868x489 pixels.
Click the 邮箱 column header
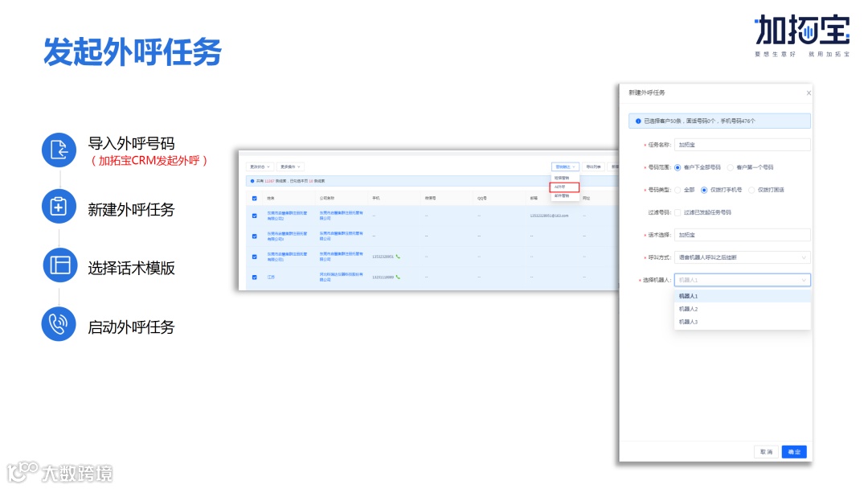pos(534,199)
